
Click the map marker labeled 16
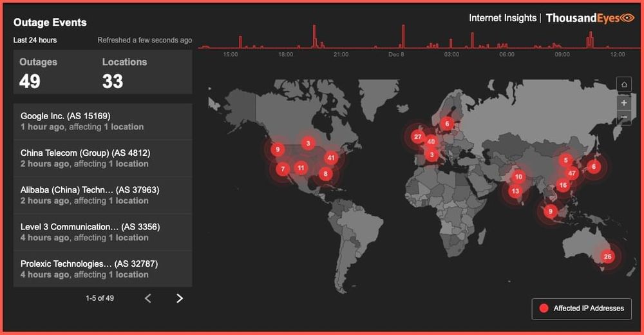click(563, 186)
